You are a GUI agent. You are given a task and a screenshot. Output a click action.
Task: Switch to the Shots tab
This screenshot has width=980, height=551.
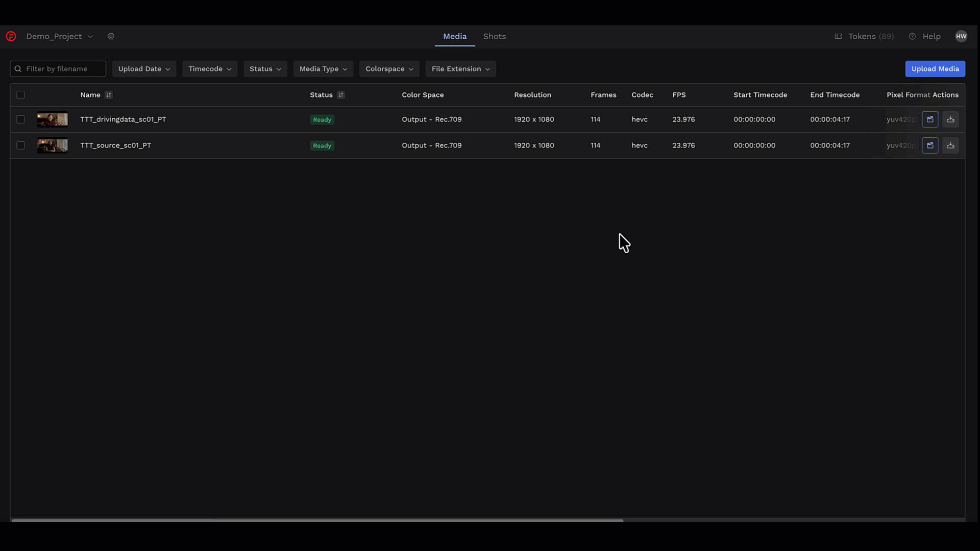494,36
